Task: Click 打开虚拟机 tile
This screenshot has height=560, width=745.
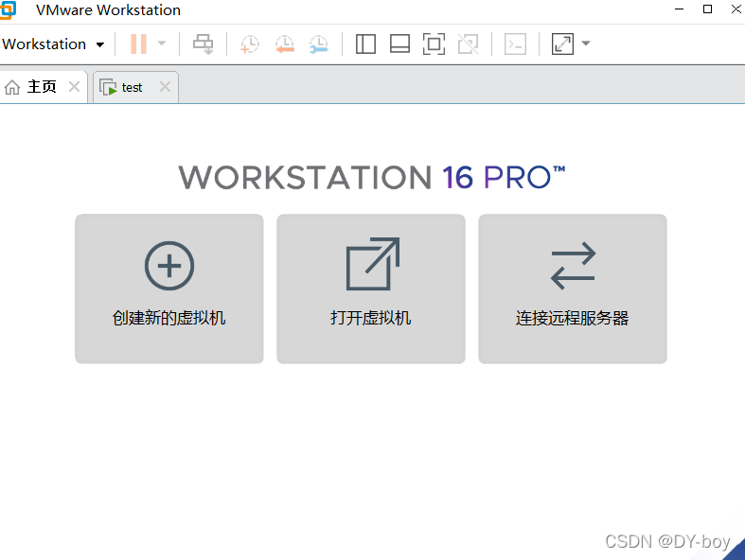Action: pos(371,289)
